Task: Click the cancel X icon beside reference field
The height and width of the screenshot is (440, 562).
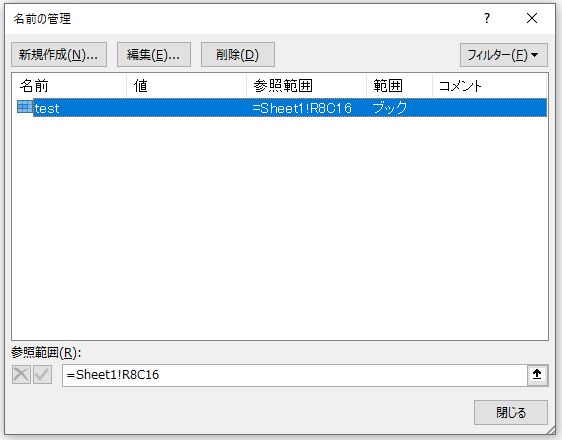Action: point(21,375)
